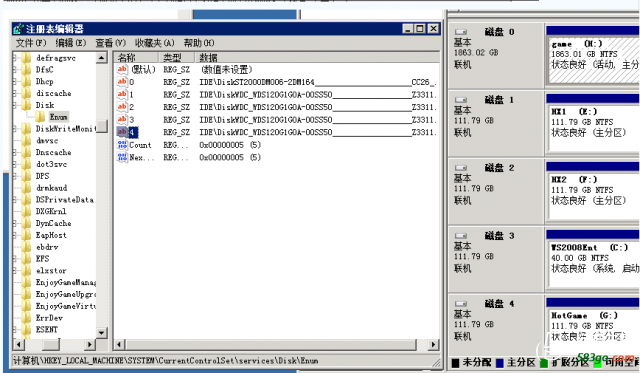Viewport: 640px width, 373px height.
Task: Open the 编辑(E) menu
Action: tap(71, 43)
